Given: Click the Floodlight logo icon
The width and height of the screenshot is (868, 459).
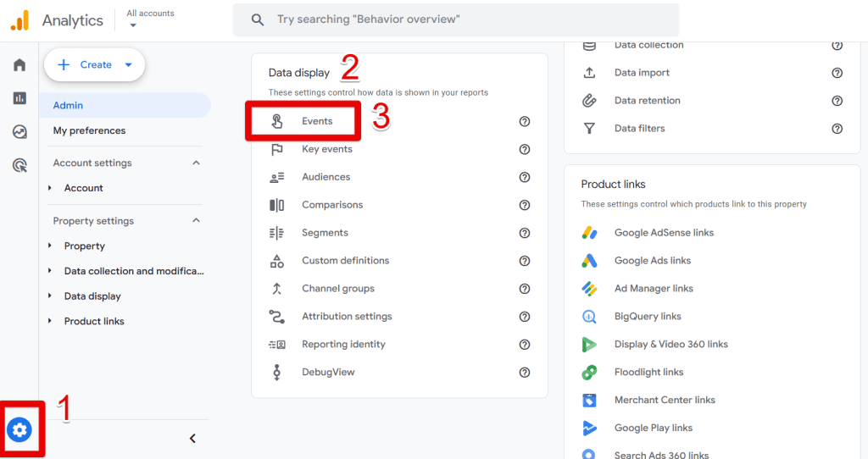Looking at the screenshot, I should point(590,372).
